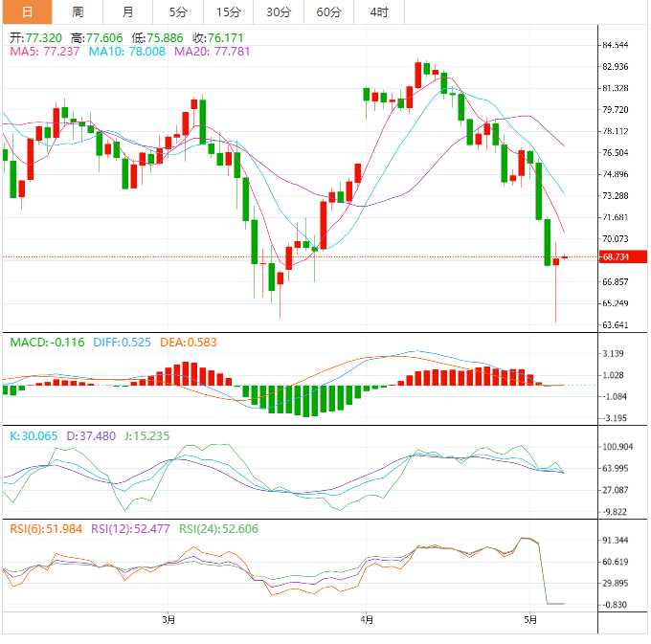
Task: Show the 30分 interval chart
Action: (279, 12)
